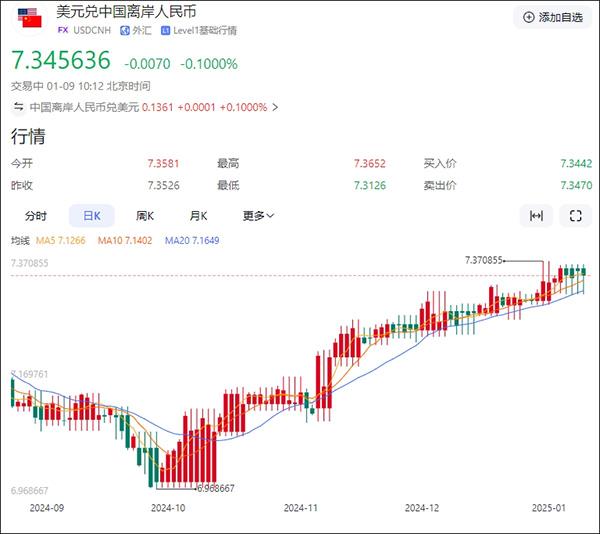Switch to the 周K chart tab
The height and width of the screenshot is (534, 600).
coord(145,216)
